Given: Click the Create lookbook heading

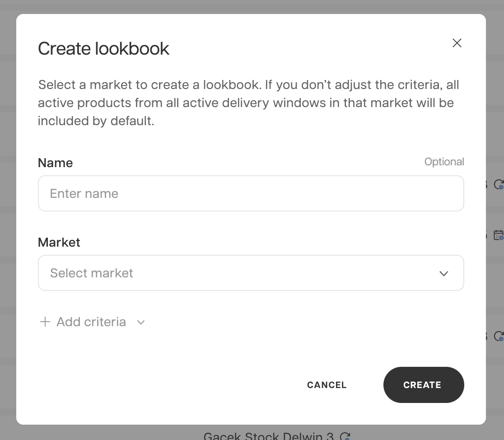Looking at the screenshot, I should click(103, 49).
